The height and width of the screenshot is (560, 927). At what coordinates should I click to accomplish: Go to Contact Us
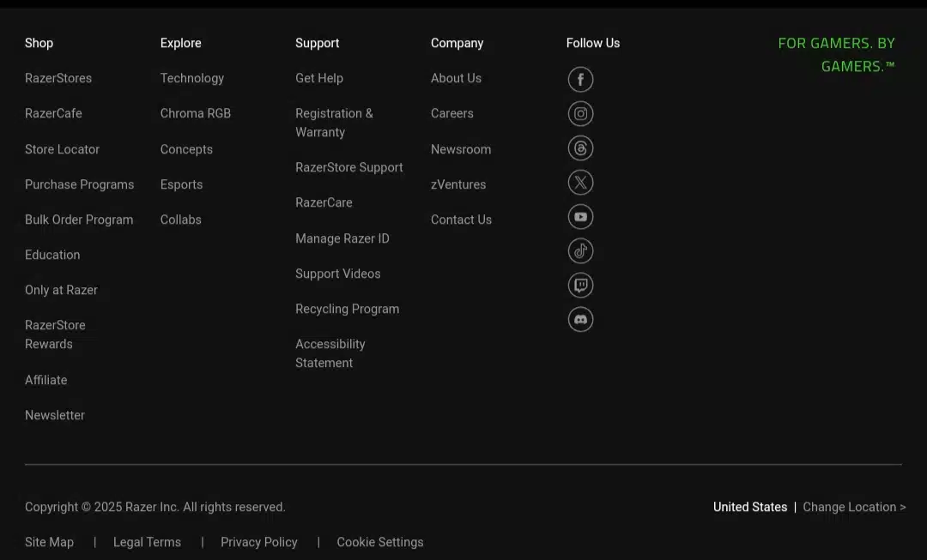pyautogui.click(x=461, y=220)
